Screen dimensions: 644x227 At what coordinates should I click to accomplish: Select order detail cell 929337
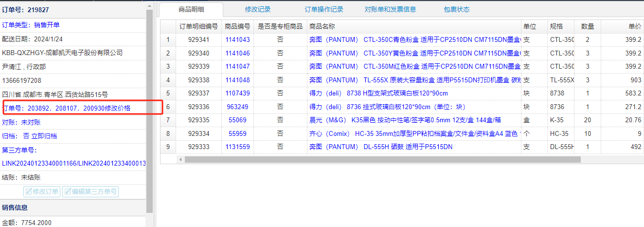click(198, 93)
